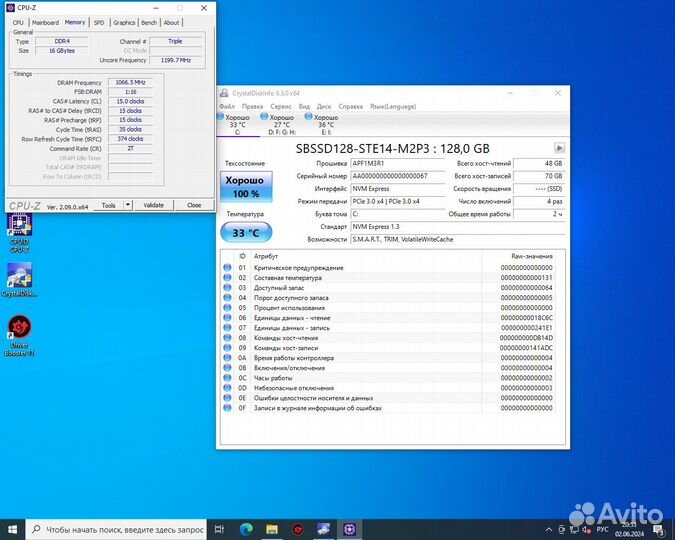Click the NVM Express interface field

(x=398, y=189)
